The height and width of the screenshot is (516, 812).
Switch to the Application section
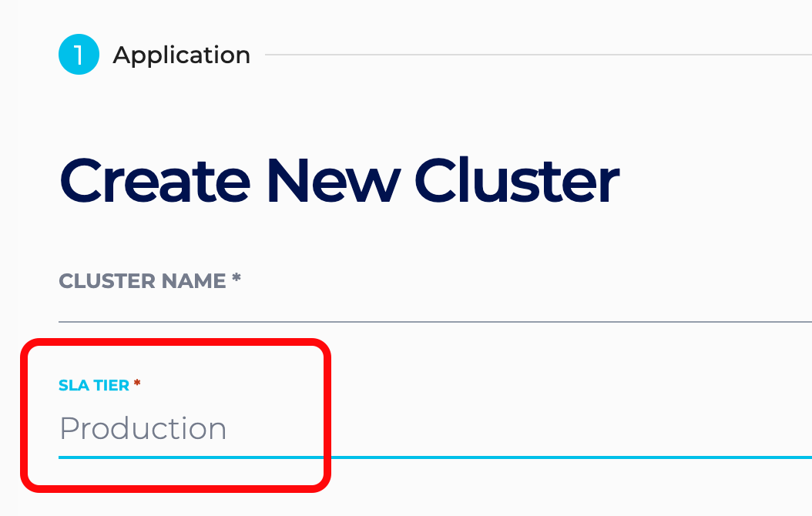[x=182, y=54]
